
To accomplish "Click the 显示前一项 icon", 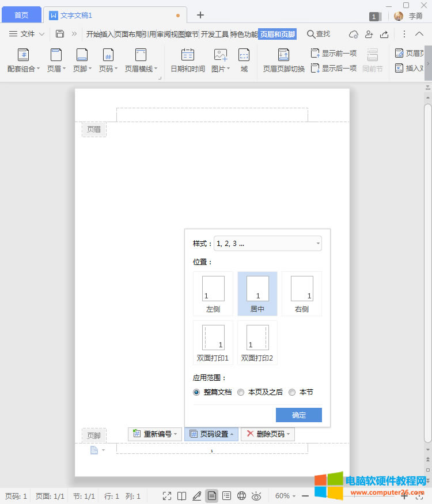I will [x=315, y=54].
